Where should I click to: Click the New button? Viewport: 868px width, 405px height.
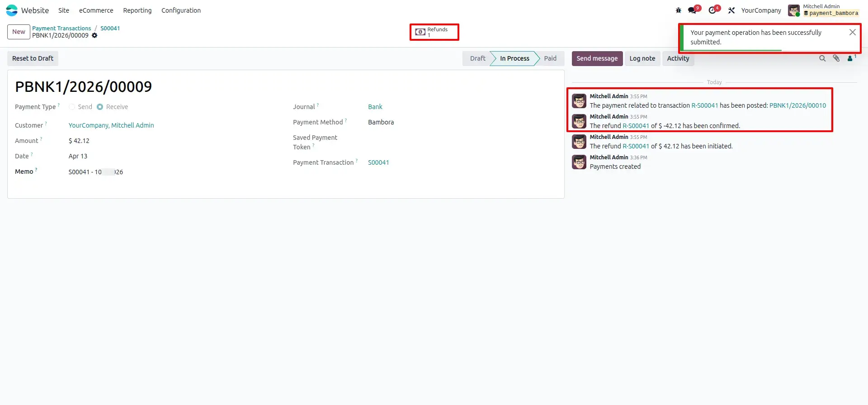(x=19, y=32)
